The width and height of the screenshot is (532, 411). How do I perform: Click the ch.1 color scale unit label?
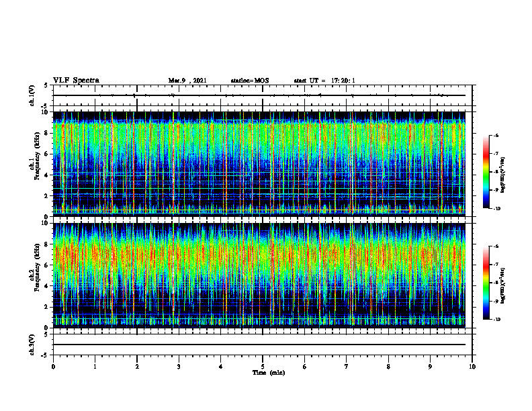pos(503,175)
